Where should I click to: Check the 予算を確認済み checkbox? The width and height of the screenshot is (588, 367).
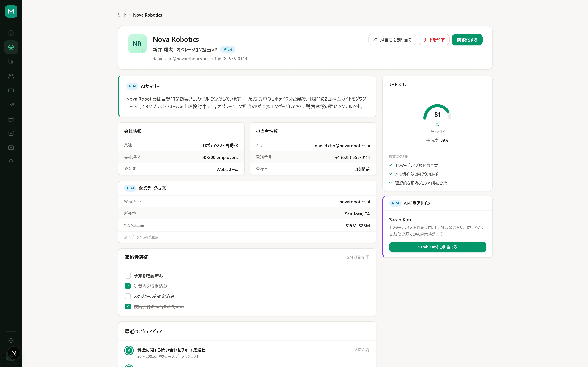tap(128, 276)
